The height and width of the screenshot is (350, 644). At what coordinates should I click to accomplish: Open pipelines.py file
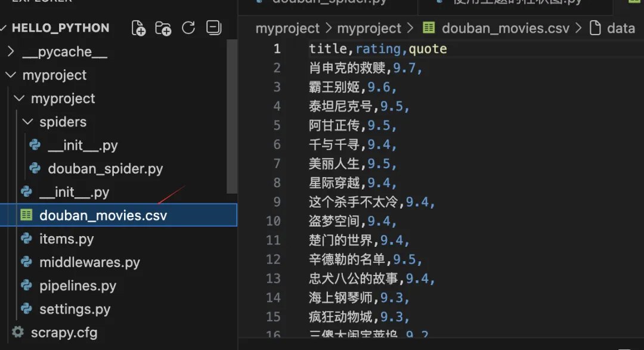click(x=78, y=286)
